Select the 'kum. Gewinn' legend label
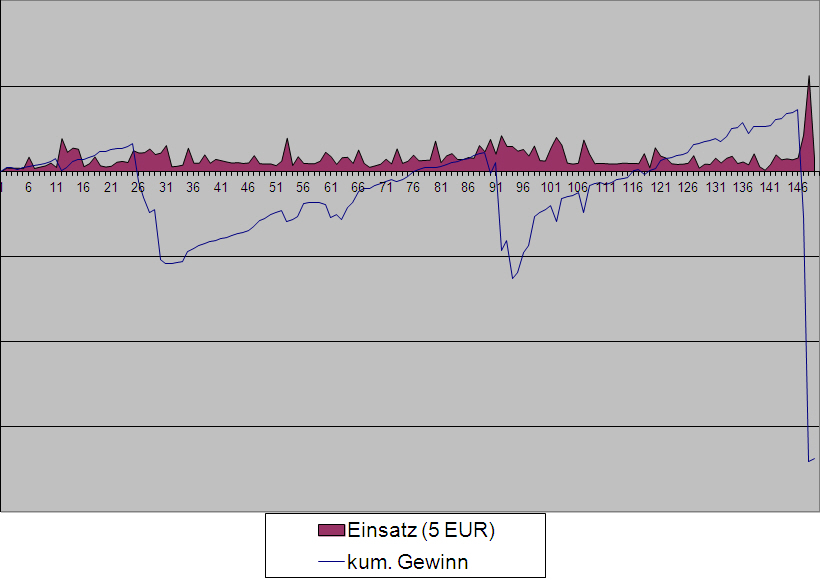 click(x=407, y=562)
